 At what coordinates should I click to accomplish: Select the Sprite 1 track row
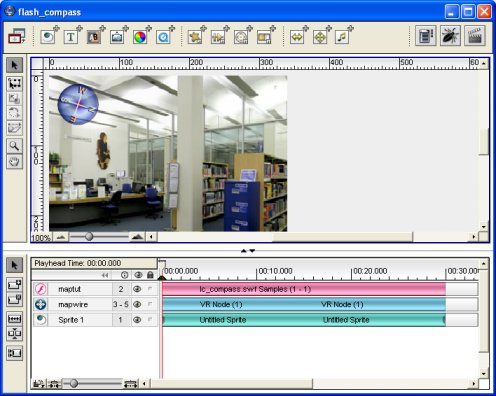coord(95,320)
